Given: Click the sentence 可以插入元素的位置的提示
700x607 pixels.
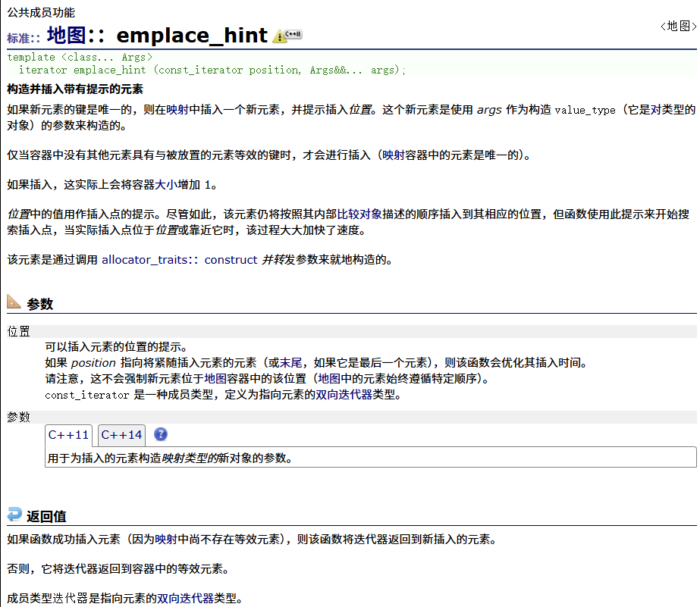Looking at the screenshot, I should click(117, 347).
